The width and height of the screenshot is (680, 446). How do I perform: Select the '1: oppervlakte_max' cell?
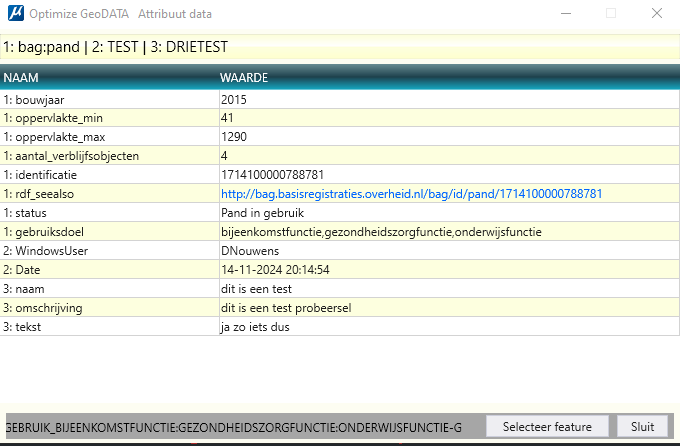110,137
